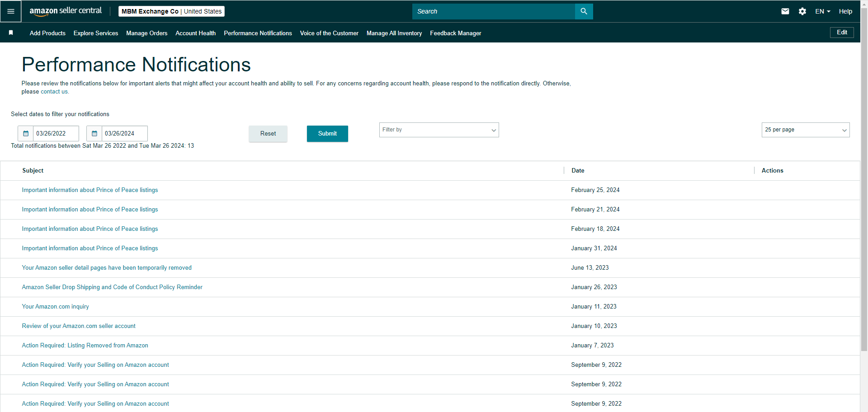868x412 pixels.
Task: Open Prince of Peace notification from February 18, 2024
Action: click(x=90, y=229)
